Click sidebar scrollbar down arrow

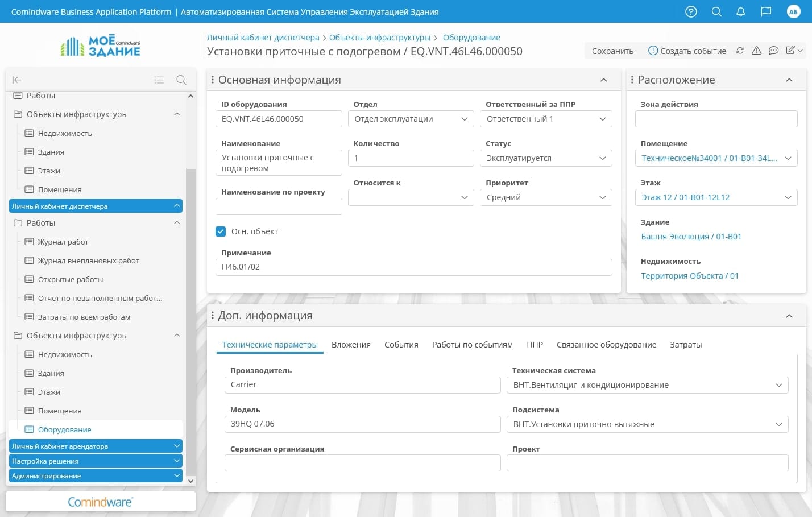point(190,481)
